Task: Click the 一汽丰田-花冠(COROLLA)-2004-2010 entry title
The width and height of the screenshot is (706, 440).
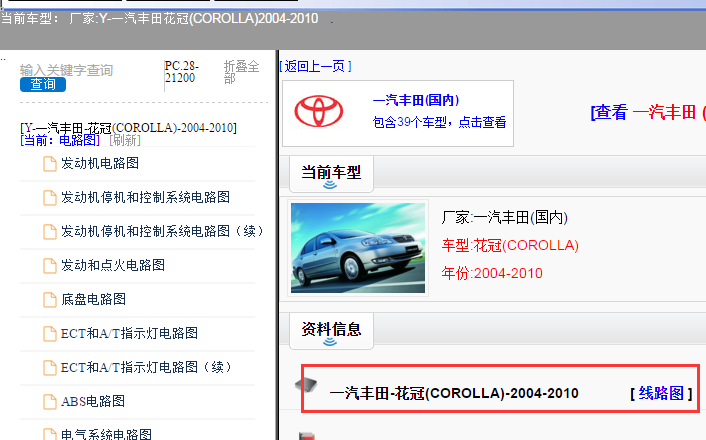Action: 454,394
